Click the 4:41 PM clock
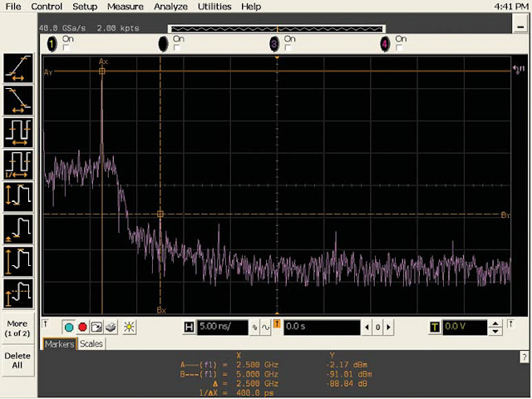The image size is (532, 399). (511, 7)
